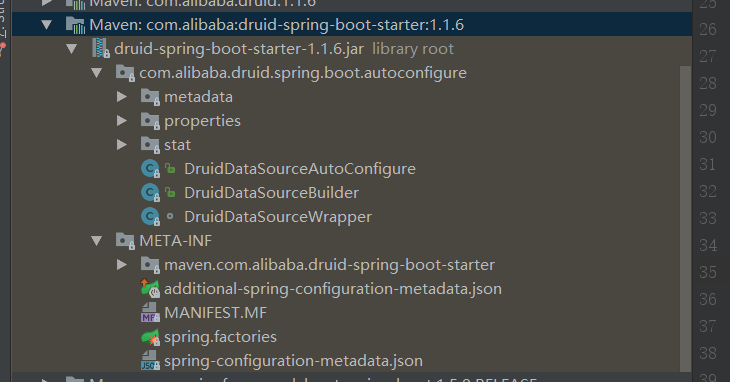730x382 pixels.
Task: Collapse the META-INF folder
Action: 97,241
